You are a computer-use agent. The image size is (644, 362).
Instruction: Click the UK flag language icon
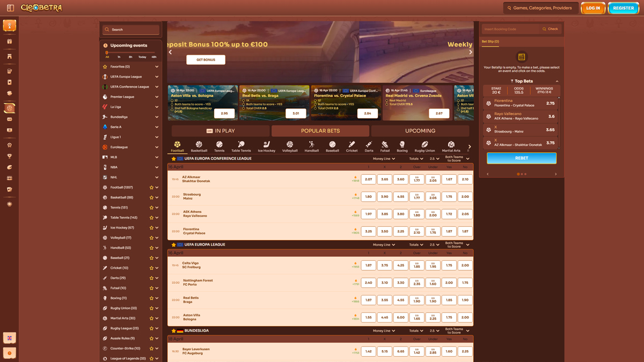(x=10, y=338)
